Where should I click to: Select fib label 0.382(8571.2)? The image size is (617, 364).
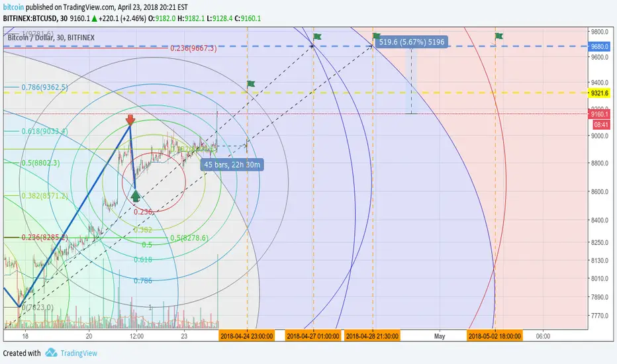(x=44, y=196)
